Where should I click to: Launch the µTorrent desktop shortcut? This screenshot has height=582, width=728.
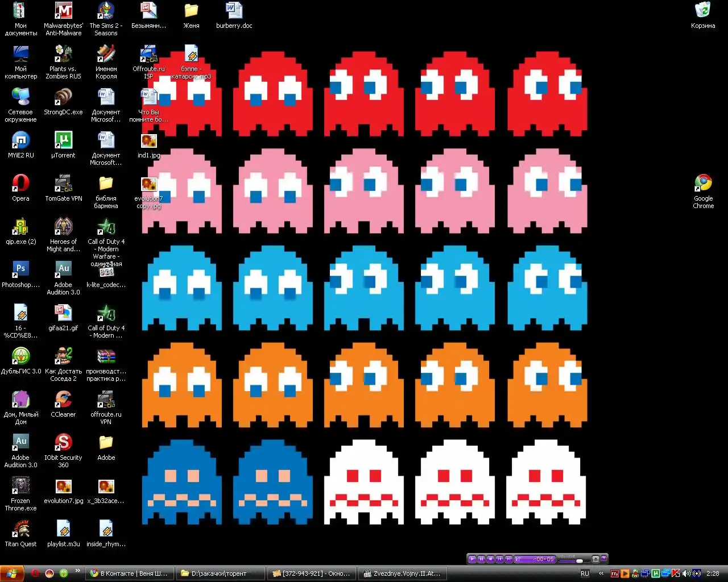click(63, 140)
